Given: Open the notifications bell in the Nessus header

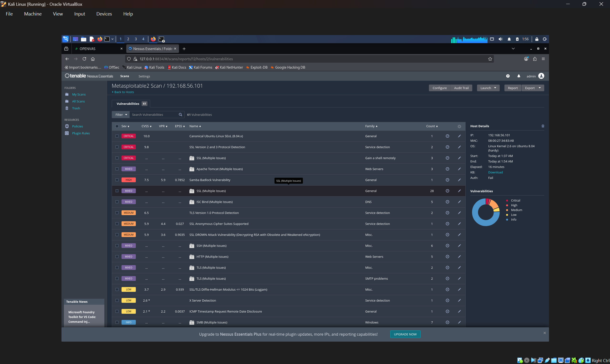Looking at the screenshot, I should tap(518, 76).
